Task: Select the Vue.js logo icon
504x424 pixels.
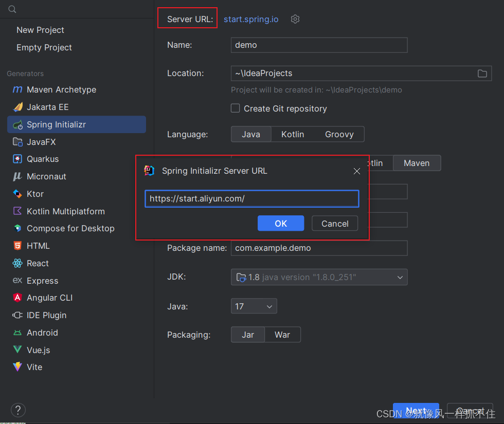Action: (x=17, y=350)
